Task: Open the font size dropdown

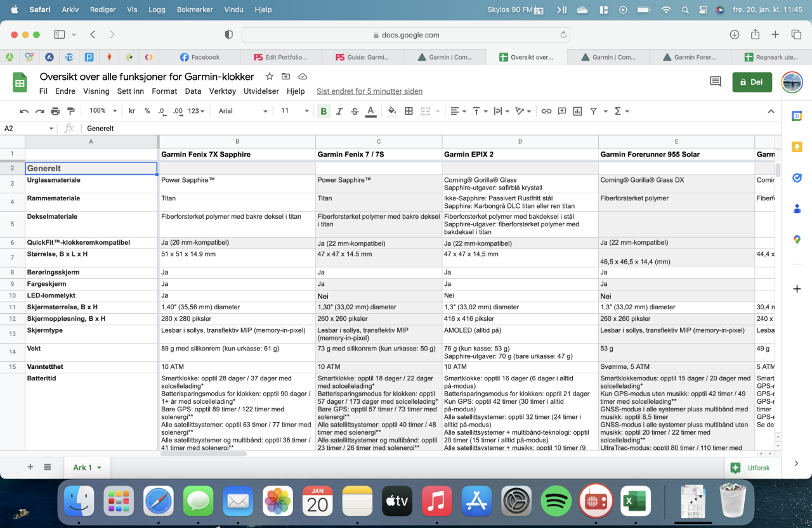Action: coord(294,111)
